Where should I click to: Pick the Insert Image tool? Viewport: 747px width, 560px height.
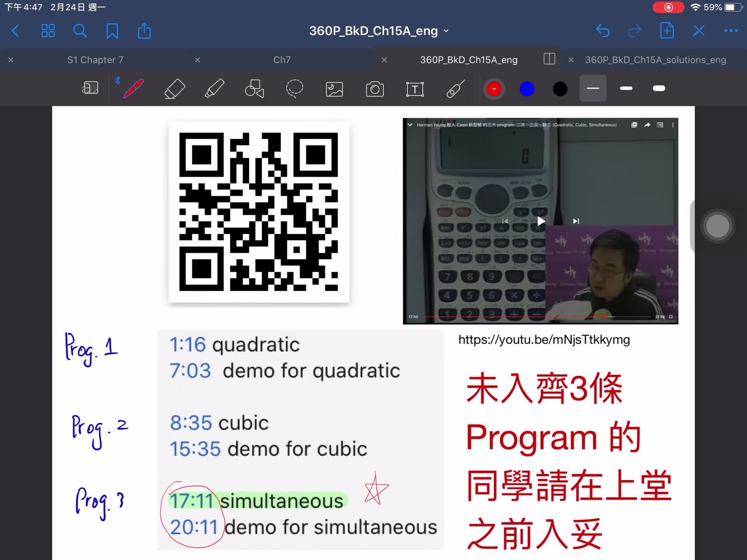(334, 89)
